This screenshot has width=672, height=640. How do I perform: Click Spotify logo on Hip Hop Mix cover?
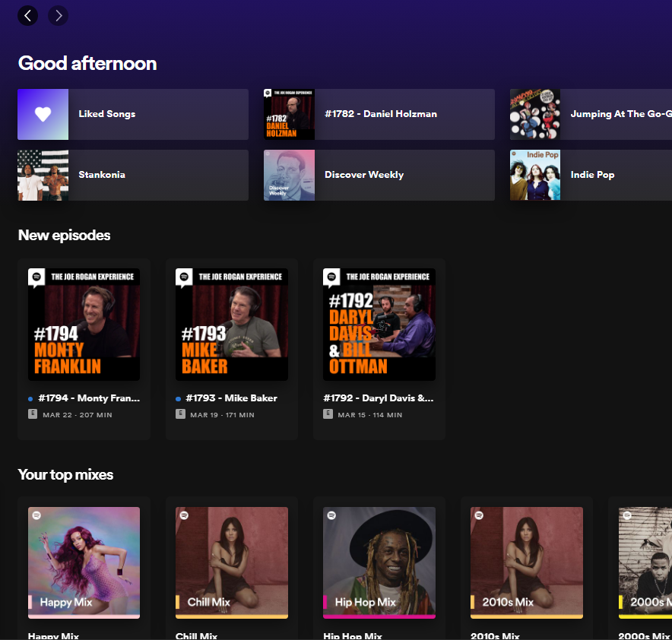[x=331, y=515]
